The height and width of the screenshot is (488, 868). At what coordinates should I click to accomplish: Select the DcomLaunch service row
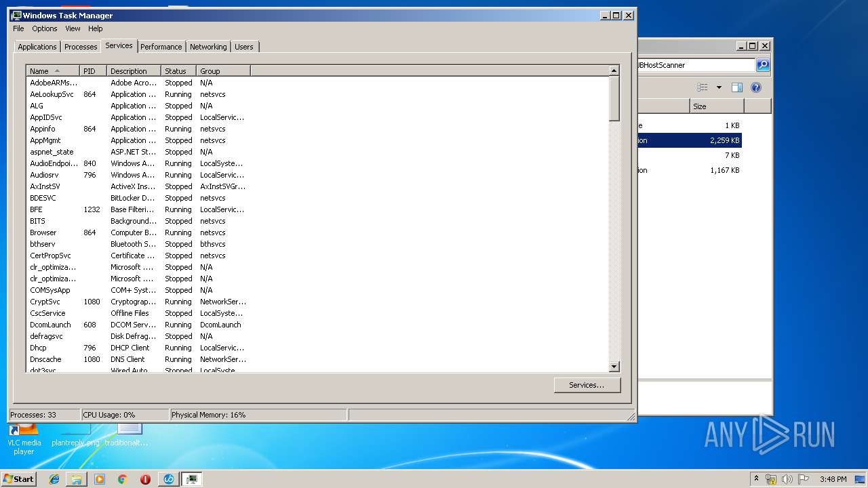(317, 325)
